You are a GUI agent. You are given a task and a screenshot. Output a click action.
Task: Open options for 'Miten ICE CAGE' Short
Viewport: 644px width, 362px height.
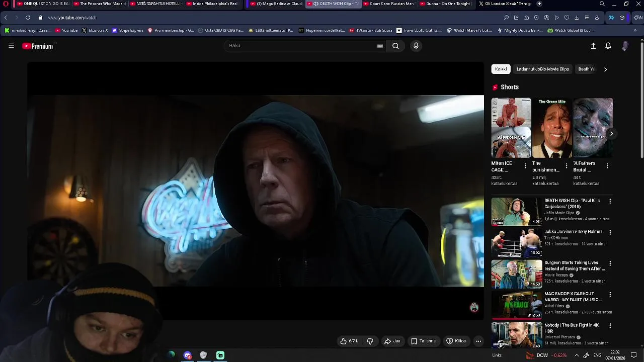[x=525, y=166]
